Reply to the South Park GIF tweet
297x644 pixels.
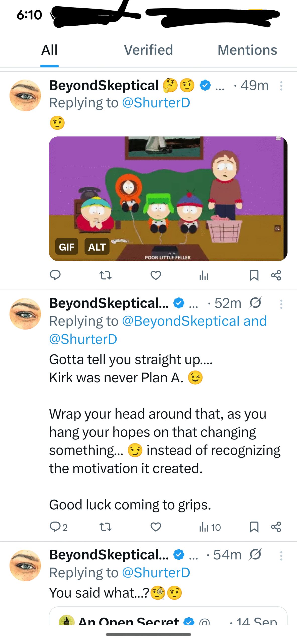coord(55,275)
